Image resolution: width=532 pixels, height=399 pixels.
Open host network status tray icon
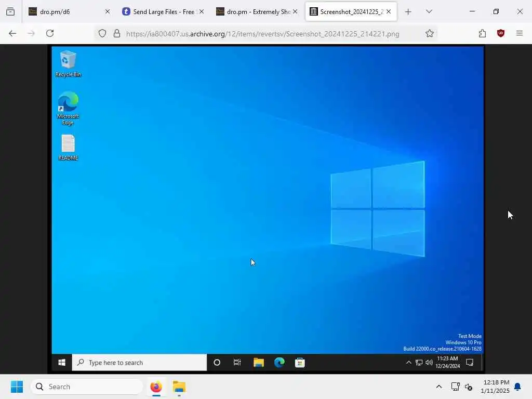[x=455, y=387]
